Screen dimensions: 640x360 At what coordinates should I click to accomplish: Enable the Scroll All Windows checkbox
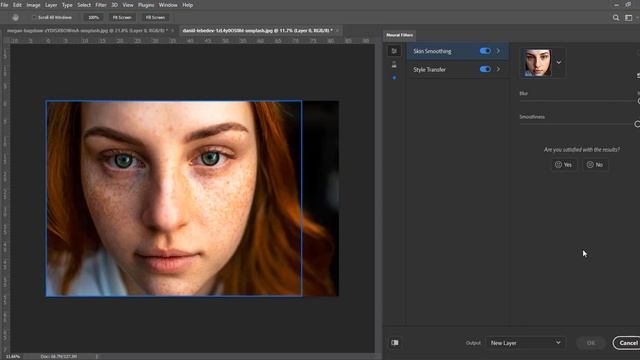pyautogui.click(x=34, y=18)
